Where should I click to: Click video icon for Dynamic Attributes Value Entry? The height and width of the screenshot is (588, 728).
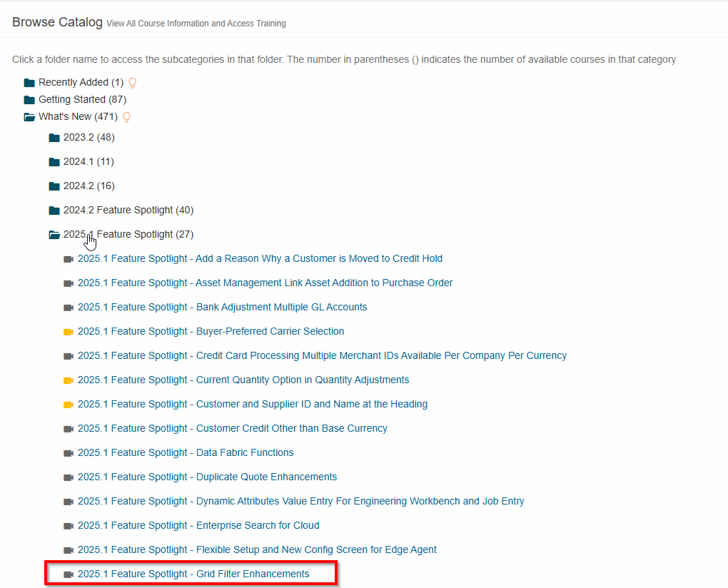69,502
